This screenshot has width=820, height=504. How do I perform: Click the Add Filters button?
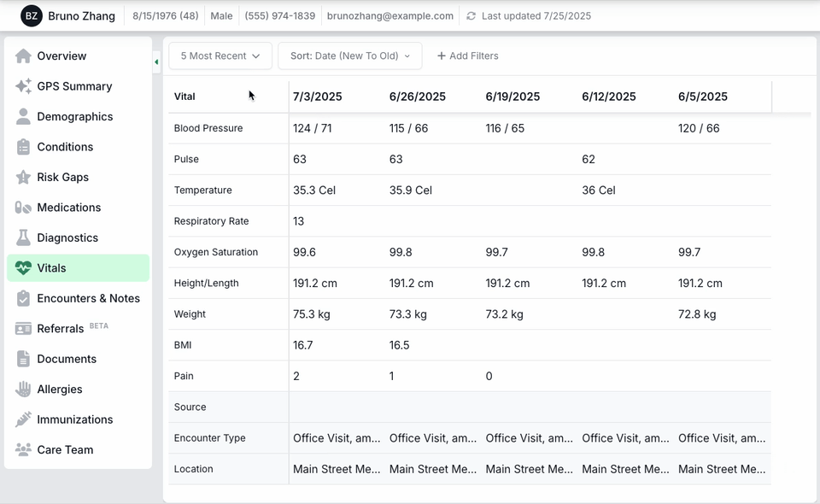[467, 56]
